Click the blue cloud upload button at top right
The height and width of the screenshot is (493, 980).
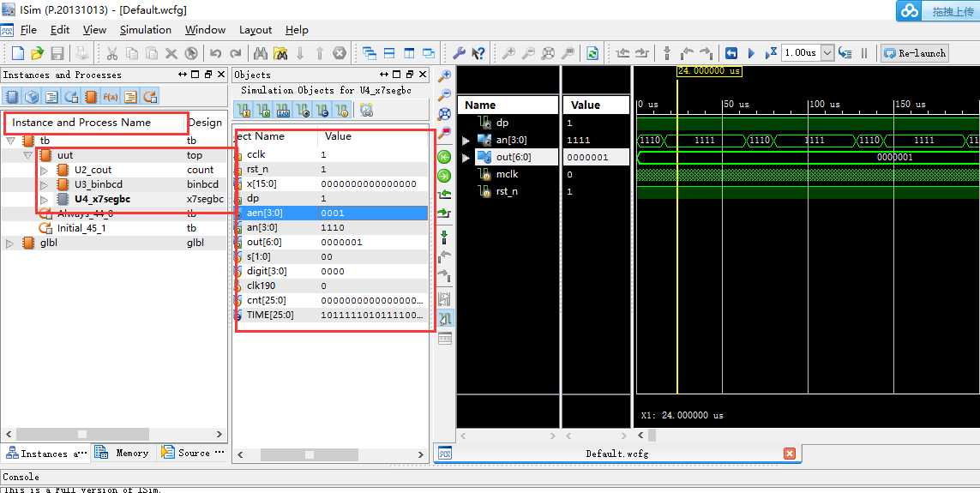tap(937, 10)
